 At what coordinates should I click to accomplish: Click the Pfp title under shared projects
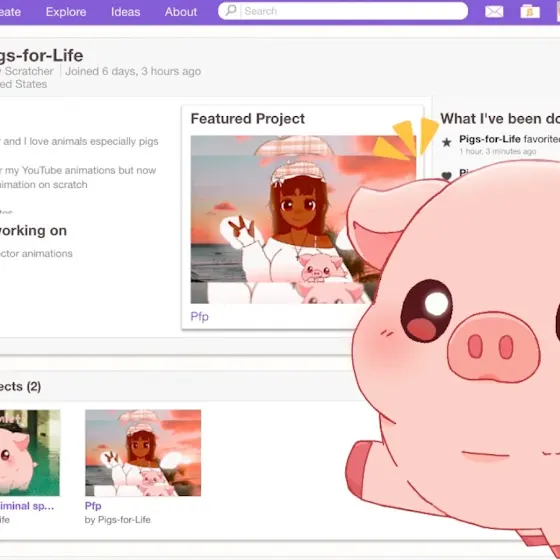click(x=93, y=506)
